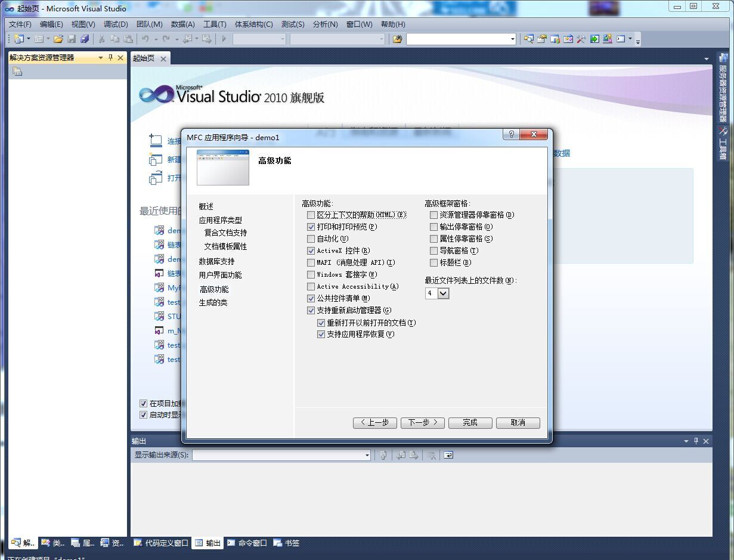Image resolution: width=734 pixels, height=560 pixels.
Task: Click the Copy icon in the toolbar
Action: click(x=114, y=39)
